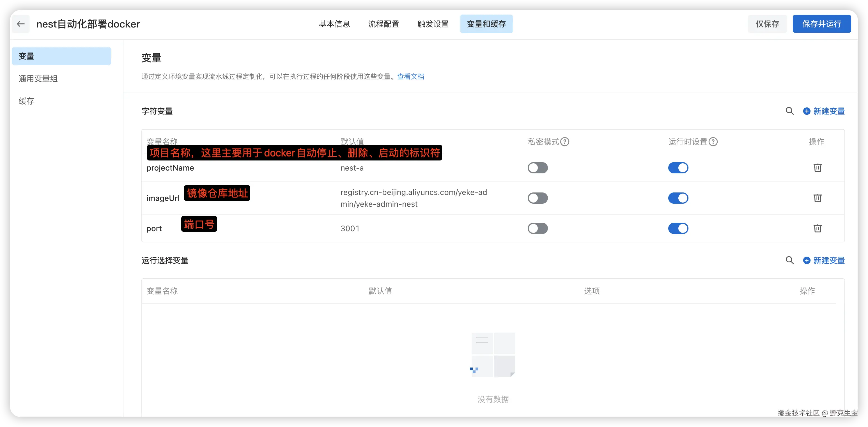Click the back arrow beside pipeline title
Viewport: 868px width, 427px height.
click(21, 24)
